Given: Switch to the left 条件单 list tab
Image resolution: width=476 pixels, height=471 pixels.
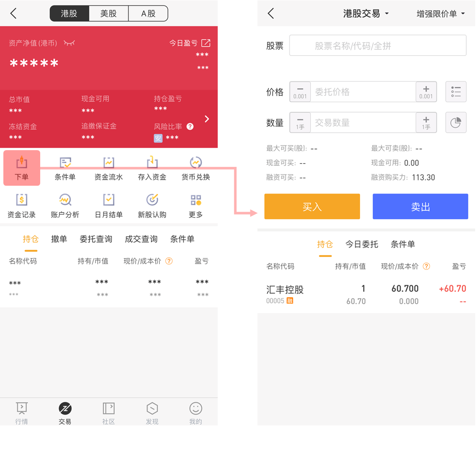Looking at the screenshot, I should coord(182,239).
